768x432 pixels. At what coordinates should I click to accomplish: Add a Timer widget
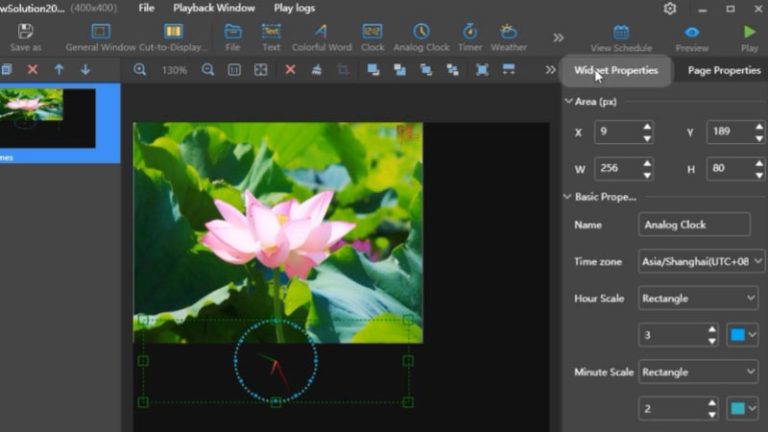[469, 32]
